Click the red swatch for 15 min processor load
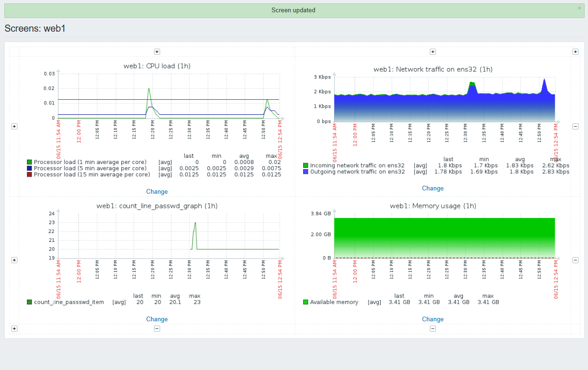This screenshot has height=370, width=588. coord(30,174)
